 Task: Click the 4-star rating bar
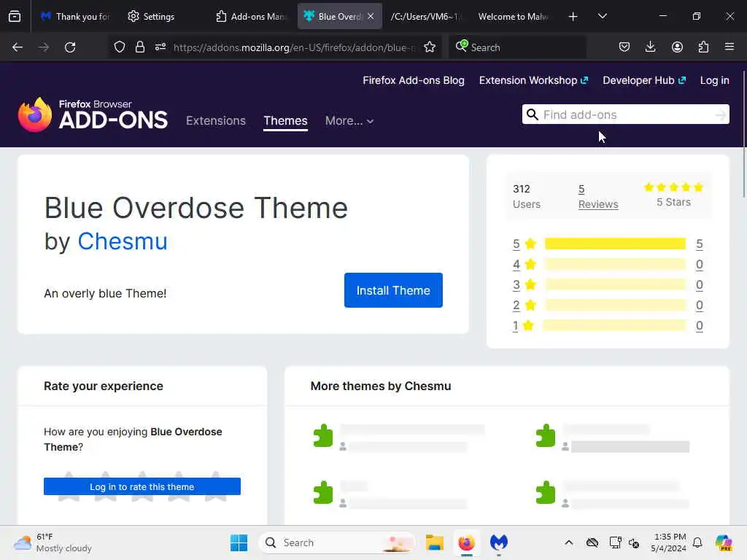coord(615,264)
